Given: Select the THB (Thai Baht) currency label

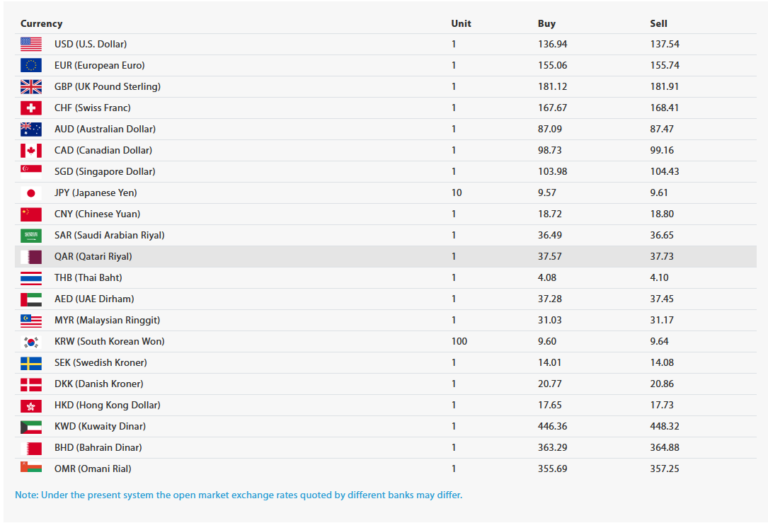Looking at the screenshot, I should tap(88, 278).
